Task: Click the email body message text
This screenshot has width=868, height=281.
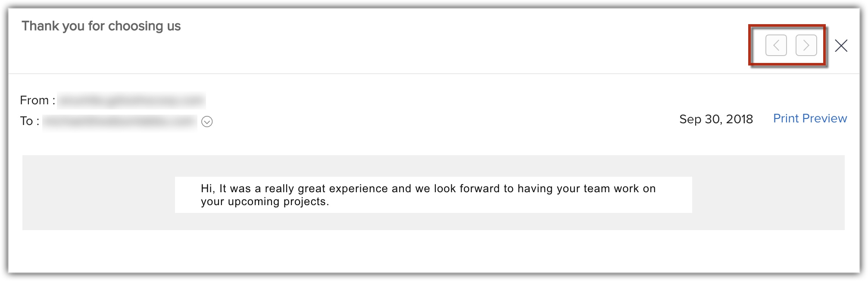Action: pos(428,195)
